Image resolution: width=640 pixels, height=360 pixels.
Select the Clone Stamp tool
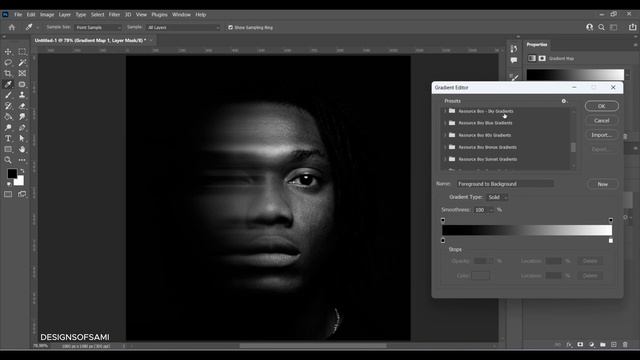[22, 95]
